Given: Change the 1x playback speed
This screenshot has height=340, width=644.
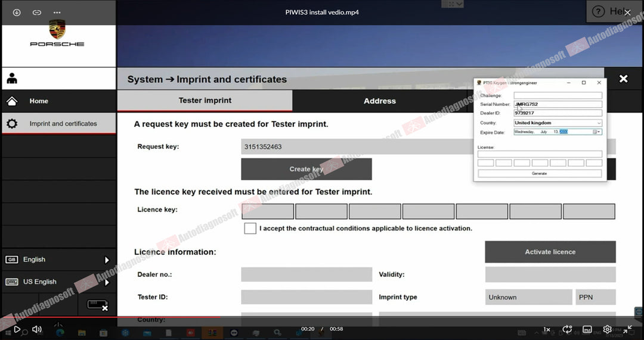Looking at the screenshot, I should pyautogui.click(x=547, y=329).
